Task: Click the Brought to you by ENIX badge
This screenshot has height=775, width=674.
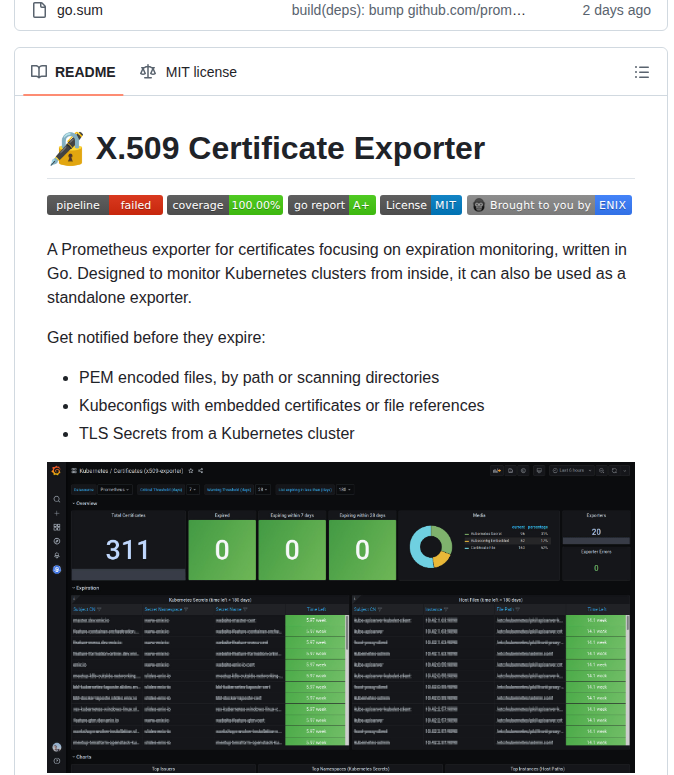Action: (549, 205)
